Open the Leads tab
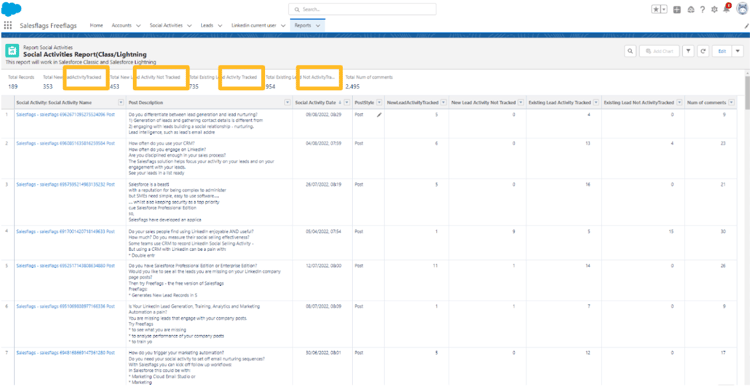The height and width of the screenshot is (386, 750). coord(207,25)
